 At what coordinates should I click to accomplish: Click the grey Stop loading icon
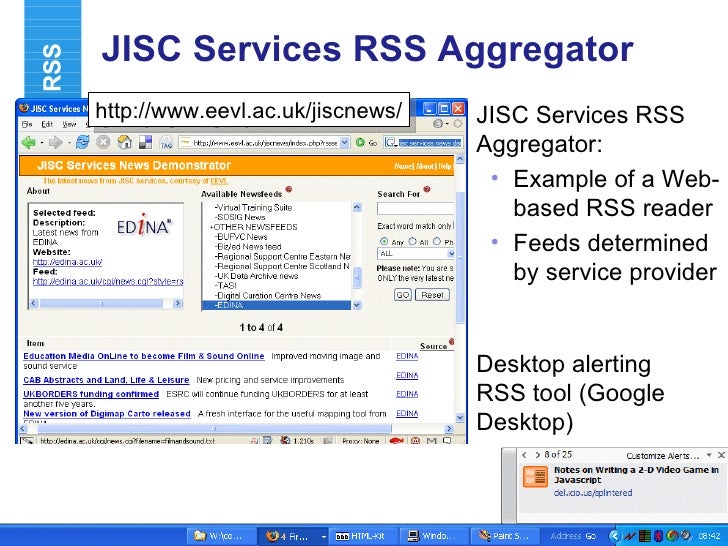[x=103, y=143]
